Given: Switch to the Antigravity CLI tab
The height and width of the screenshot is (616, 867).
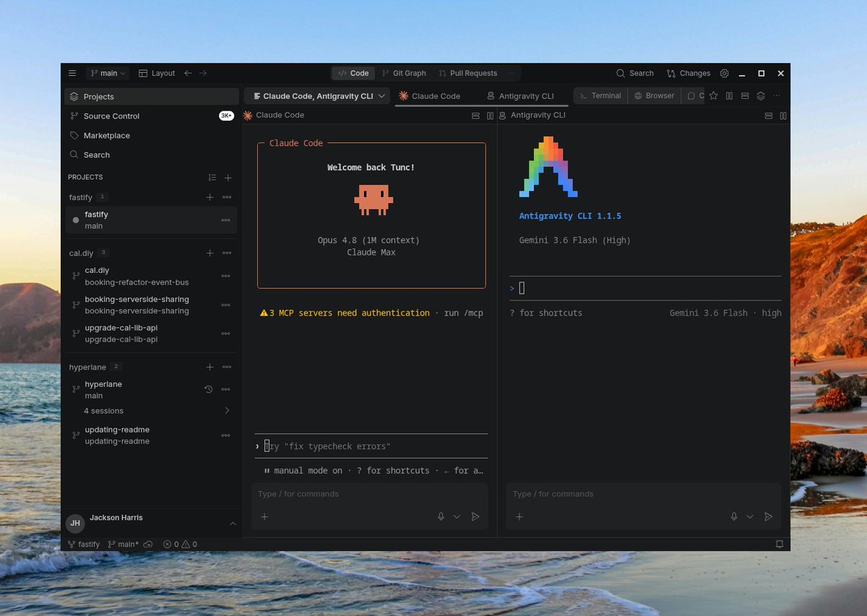Looking at the screenshot, I should pos(520,96).
